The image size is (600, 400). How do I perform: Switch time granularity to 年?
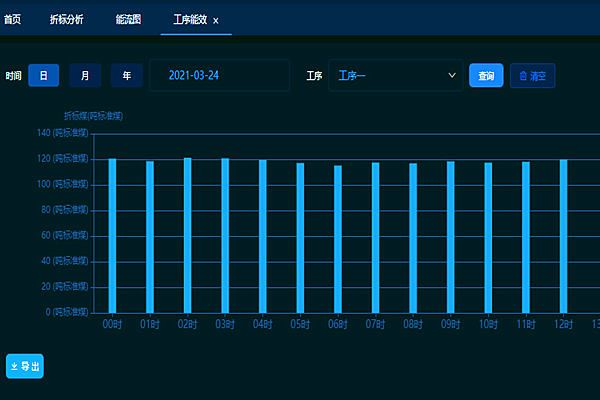pos(126,75)
